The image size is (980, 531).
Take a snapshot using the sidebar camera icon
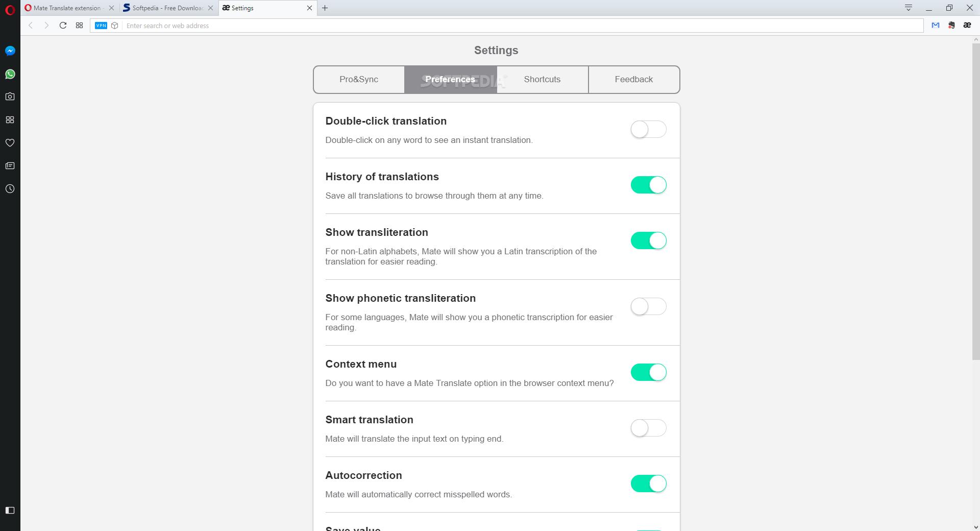coord(10,96)
